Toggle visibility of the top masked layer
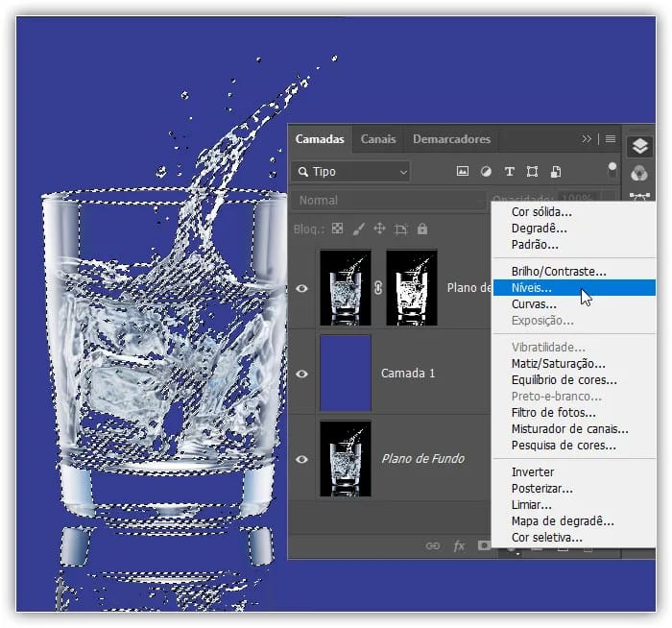The width and height of the screenshot is (672, 628). pos(302,287)
